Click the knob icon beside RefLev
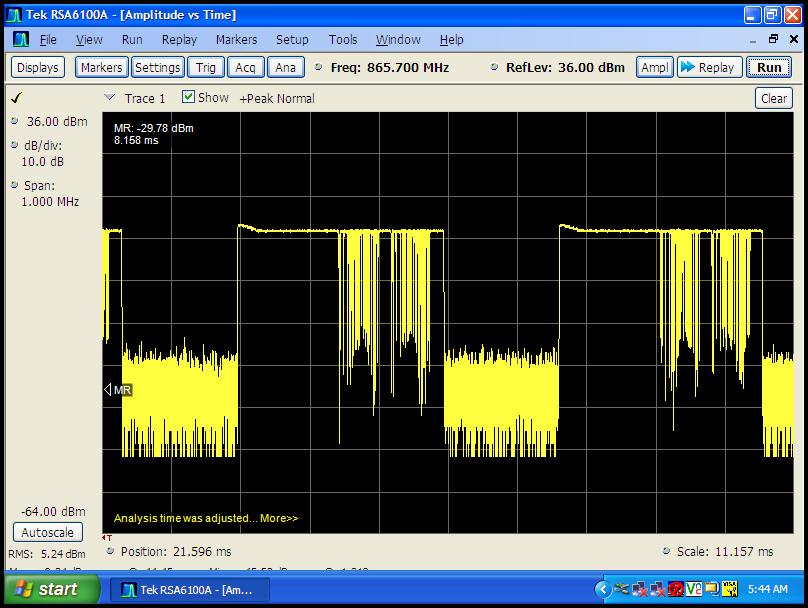 (494, 68)
